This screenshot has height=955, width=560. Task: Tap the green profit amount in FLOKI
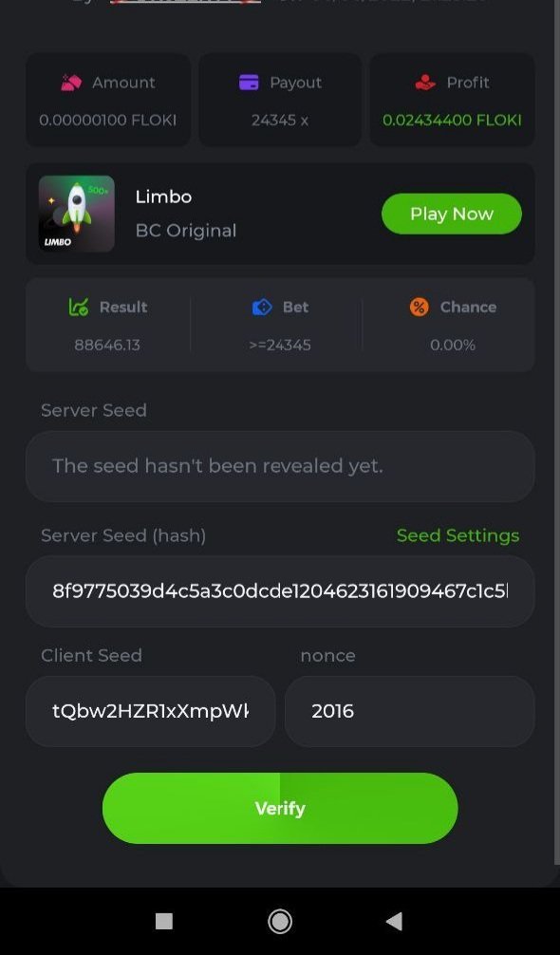[x=452, y=120]
